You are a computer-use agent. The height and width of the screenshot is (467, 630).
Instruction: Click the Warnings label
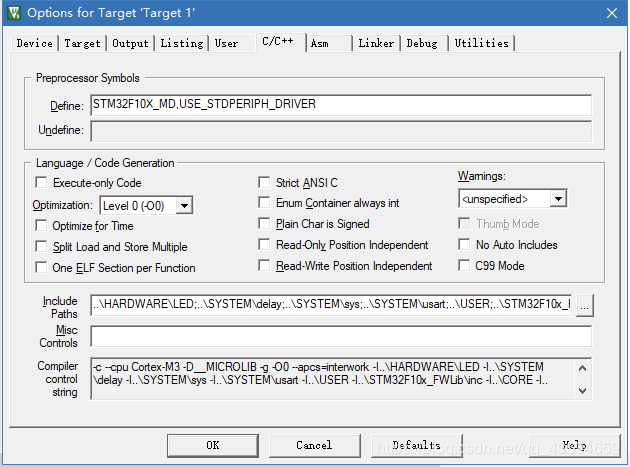point(482,176)
